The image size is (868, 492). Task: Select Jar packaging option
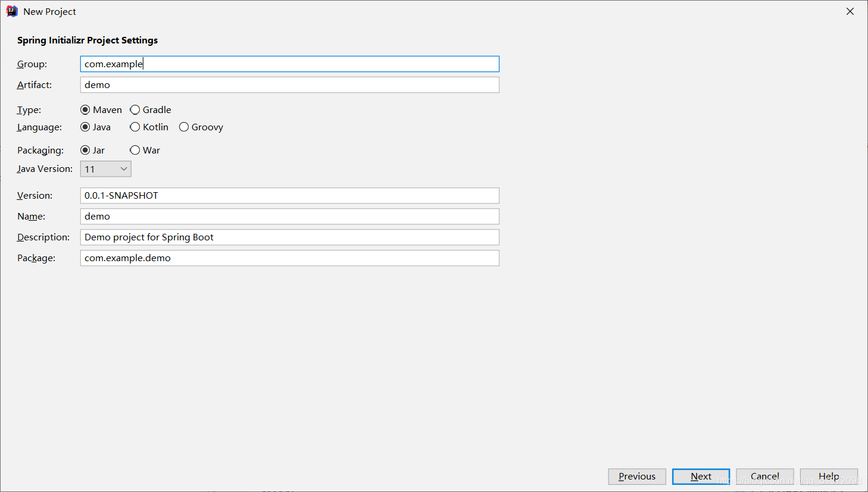(86, 151)
